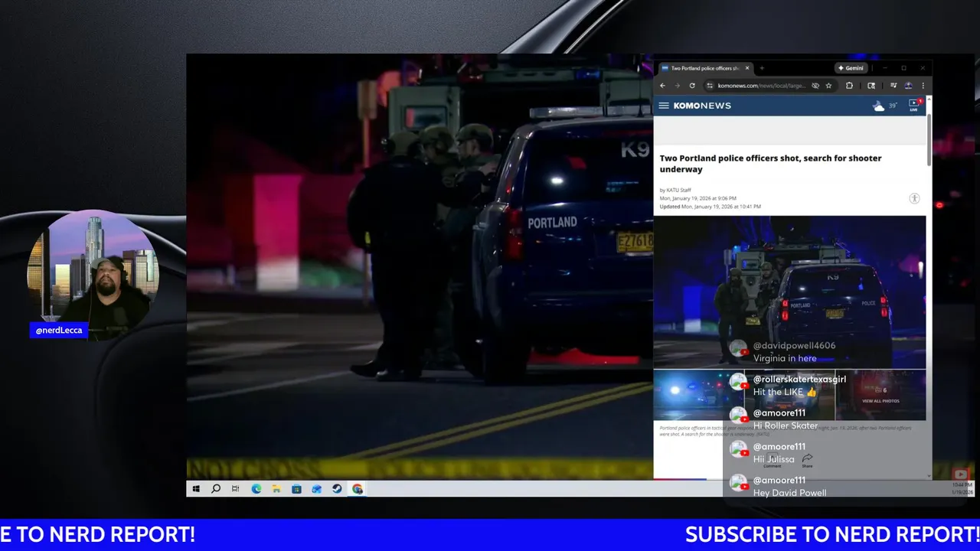
Task: Open Task View on the taskbar
Action: 236,489
